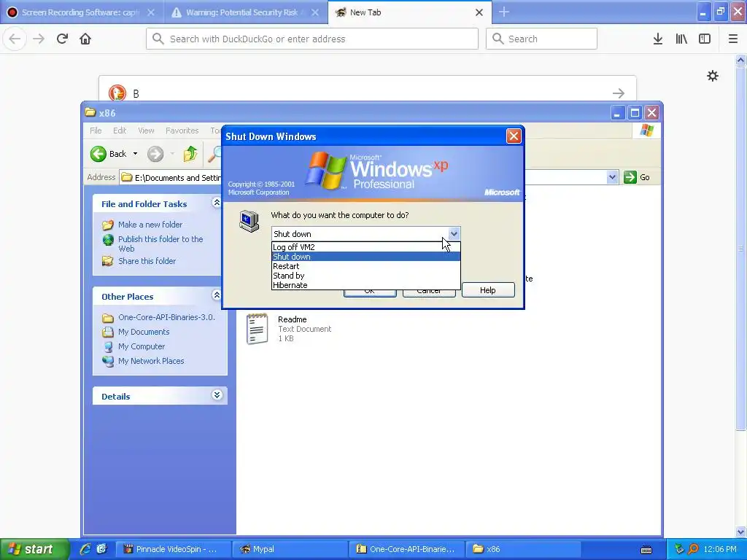Image resolution: width=747 pixels, height=560 pixels.
Task: Open Back history dropdown arrow in Explorer
Action: tap(135, 154)
